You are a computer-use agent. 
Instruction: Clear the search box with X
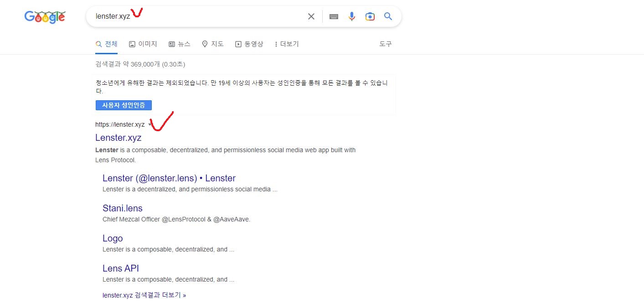click(x=311, y=16)
